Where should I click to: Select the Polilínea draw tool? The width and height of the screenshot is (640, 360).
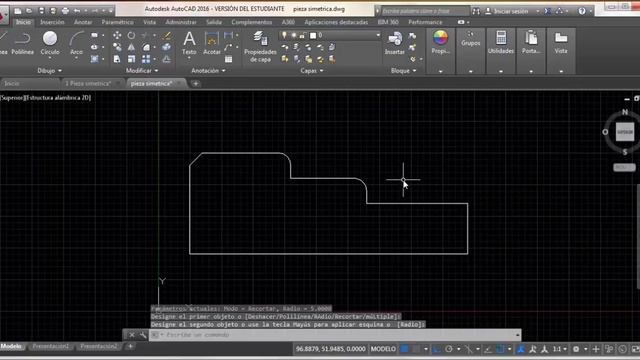pyautogui.click(x=22, y=43)
